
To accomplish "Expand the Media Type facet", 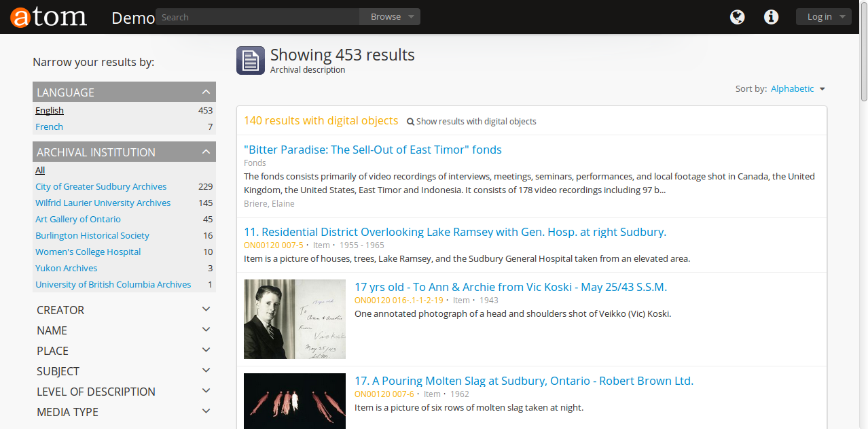I will [x=206, y=412].
